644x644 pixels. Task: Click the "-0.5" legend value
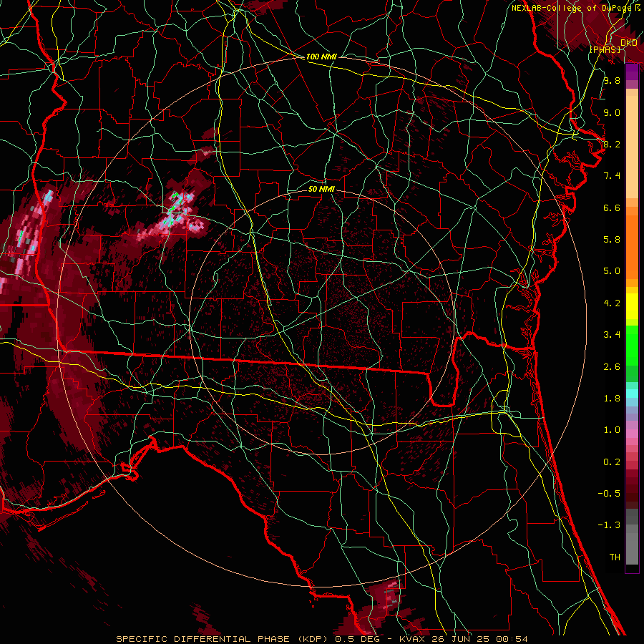(609, 494)
